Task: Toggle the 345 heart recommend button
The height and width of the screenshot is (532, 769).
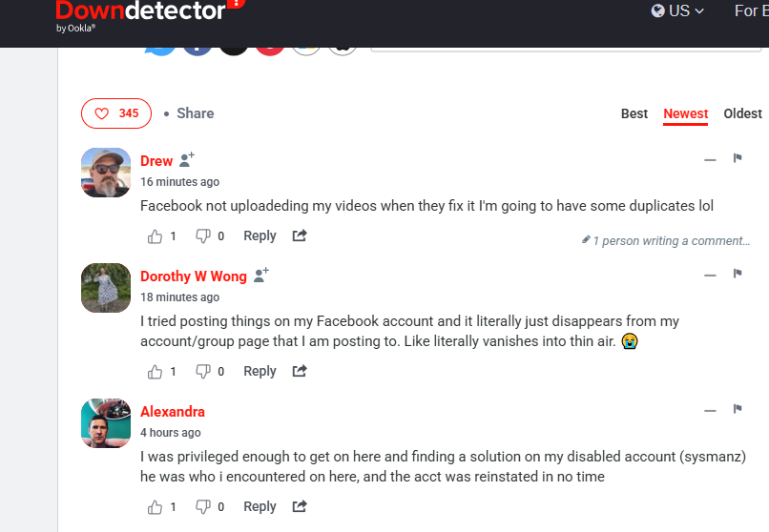Action: pos(116,113)
